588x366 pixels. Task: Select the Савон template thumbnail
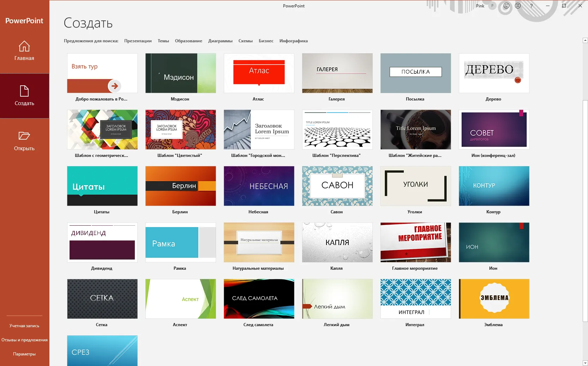click(x=337, y=186)
